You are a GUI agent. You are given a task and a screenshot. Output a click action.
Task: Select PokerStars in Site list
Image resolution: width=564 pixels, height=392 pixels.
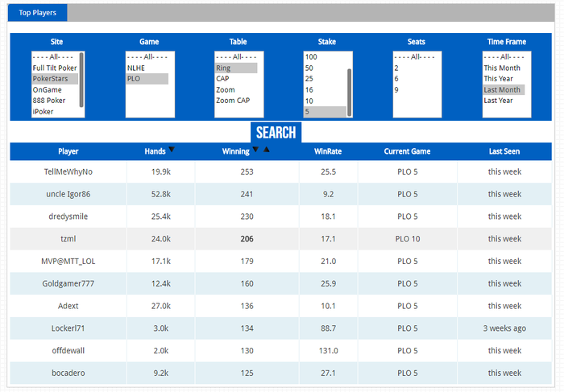click(x=55, y=79)
